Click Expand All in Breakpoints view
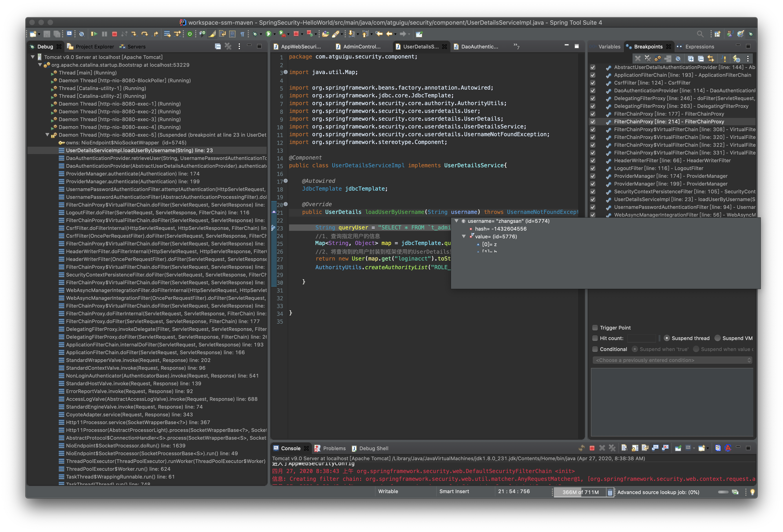The height and width of the screenshot is (532, 783). click(691, 59)
